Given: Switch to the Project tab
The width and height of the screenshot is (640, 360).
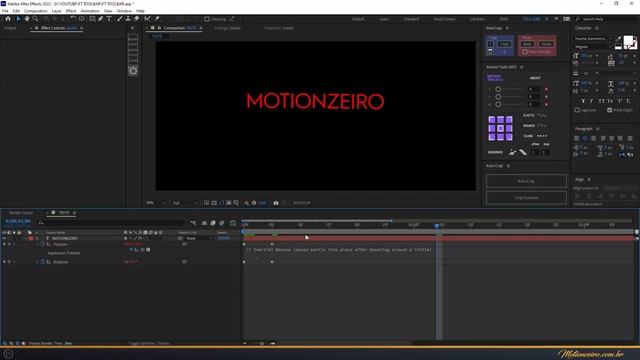Looking at the screenshot, I should click(10, 28).
